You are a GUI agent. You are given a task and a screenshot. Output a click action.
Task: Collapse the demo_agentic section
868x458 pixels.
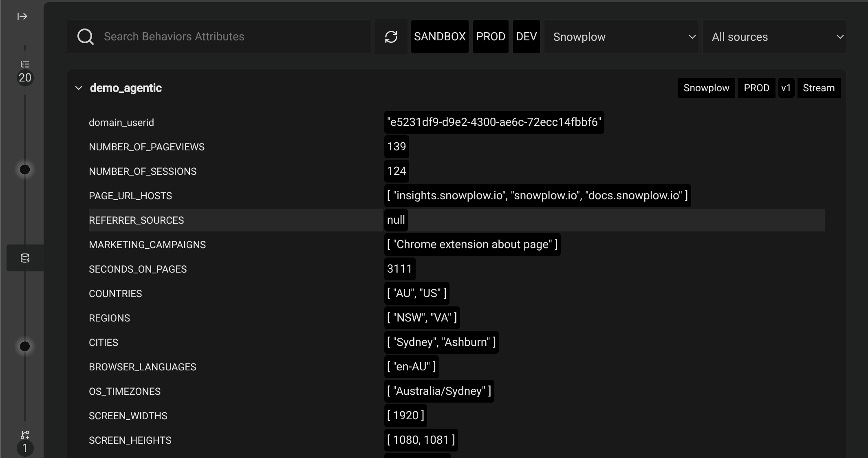pyautogui.click(x=79, y=88)
